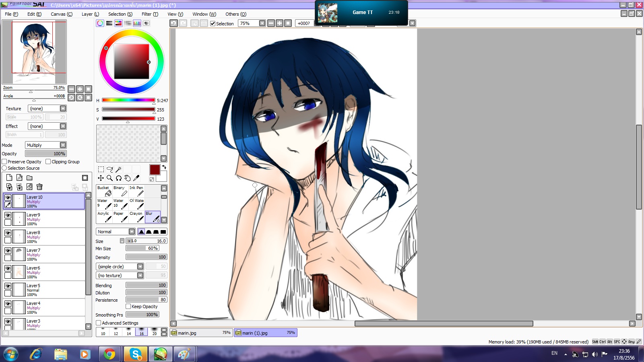Hide Layer10 using its eye icon
The height and width of the screenshot is (362, 644).
click(8, 197)
